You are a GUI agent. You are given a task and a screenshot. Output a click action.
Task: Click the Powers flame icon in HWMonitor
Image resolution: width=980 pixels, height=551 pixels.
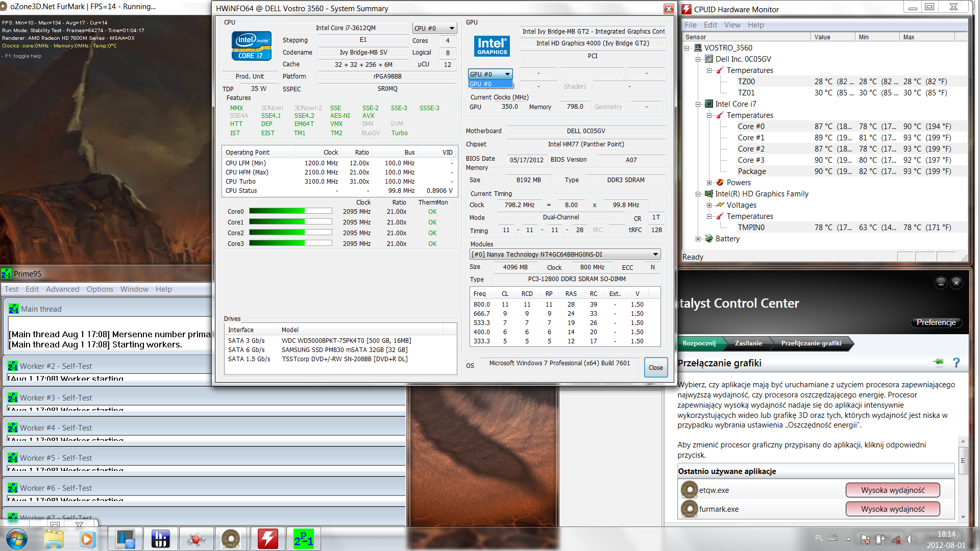coord(720,182)
